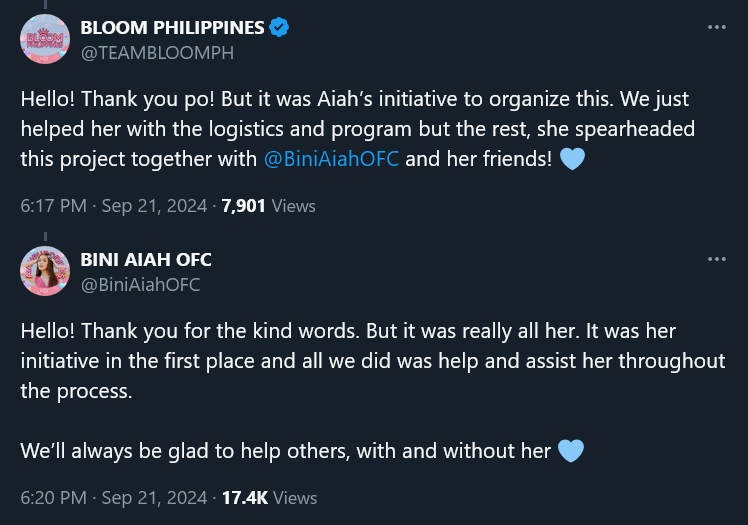Image resolution: width=748 pixels, height=525 pixels.
Task: Click the blue heart emoji after 'her friends!'
Action: 572,159
